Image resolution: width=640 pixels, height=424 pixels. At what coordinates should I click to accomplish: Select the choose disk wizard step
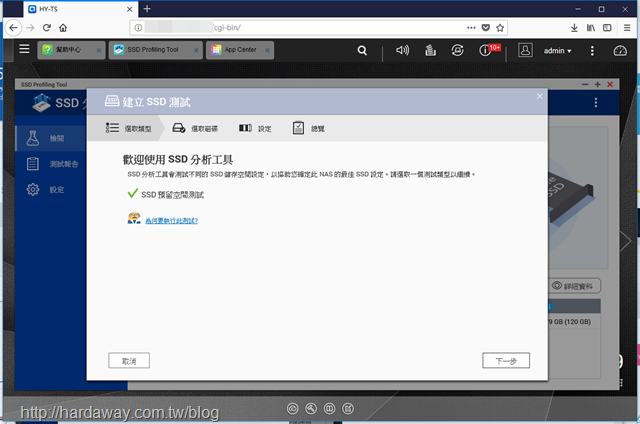click(195, 128)
